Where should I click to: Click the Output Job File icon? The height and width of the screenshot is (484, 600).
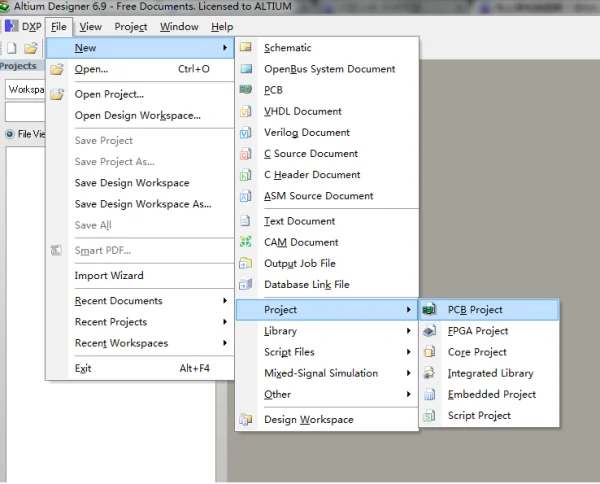click(x=246, y=263)
